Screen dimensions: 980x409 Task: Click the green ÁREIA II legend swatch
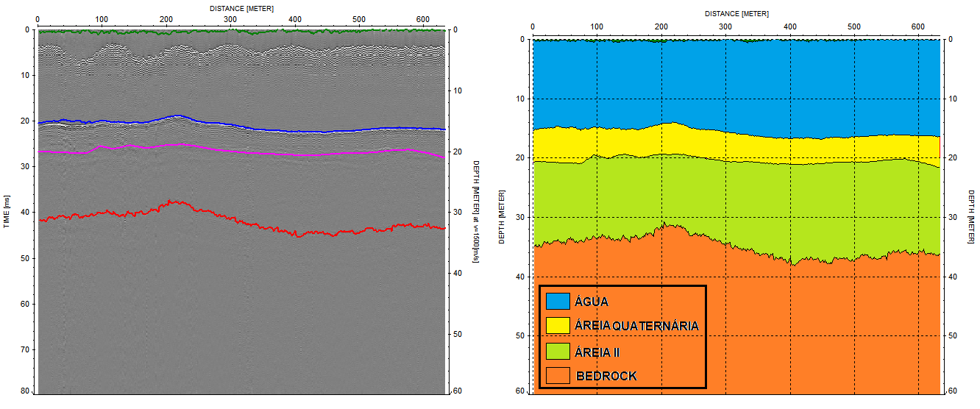point(558,351)
